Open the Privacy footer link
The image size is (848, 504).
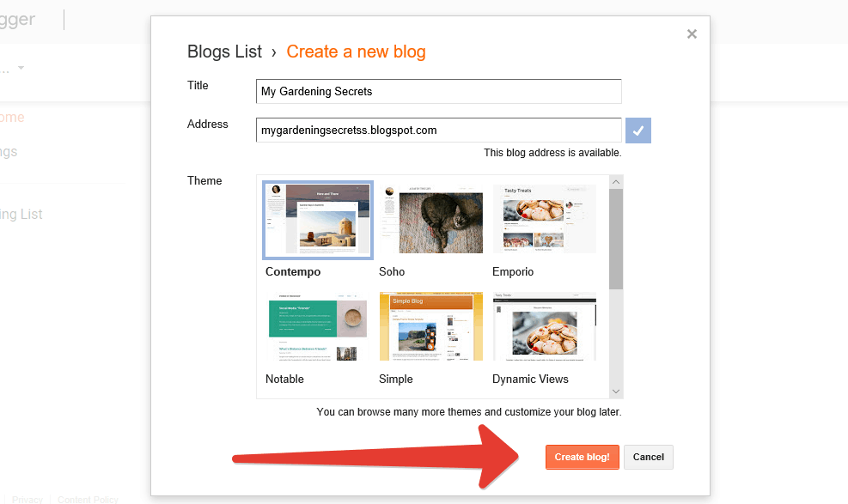pos(27,499)
